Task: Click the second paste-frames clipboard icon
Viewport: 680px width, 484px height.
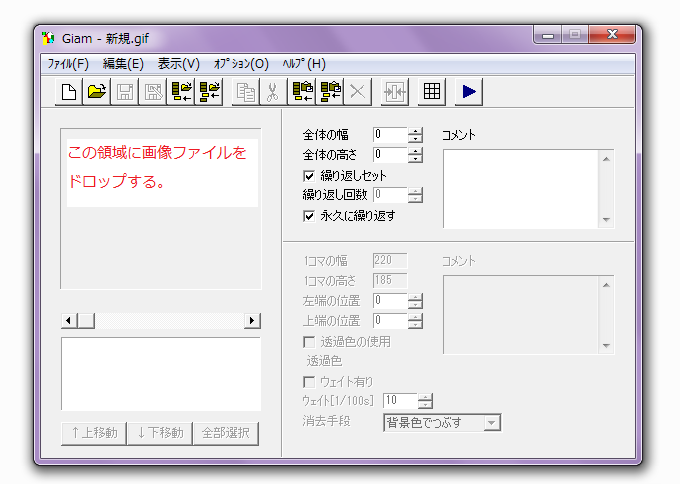Action: pyautogui.click(x=330, y=92)
